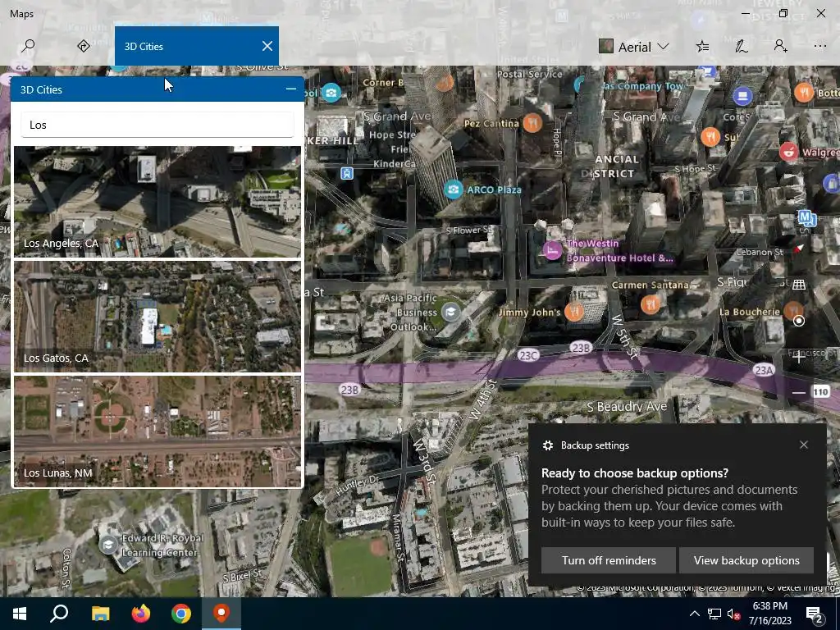The width and height of the screenshot is (840, 630).
Task: Open the Action Center notifications icon
Action: [x=815, y=614]
